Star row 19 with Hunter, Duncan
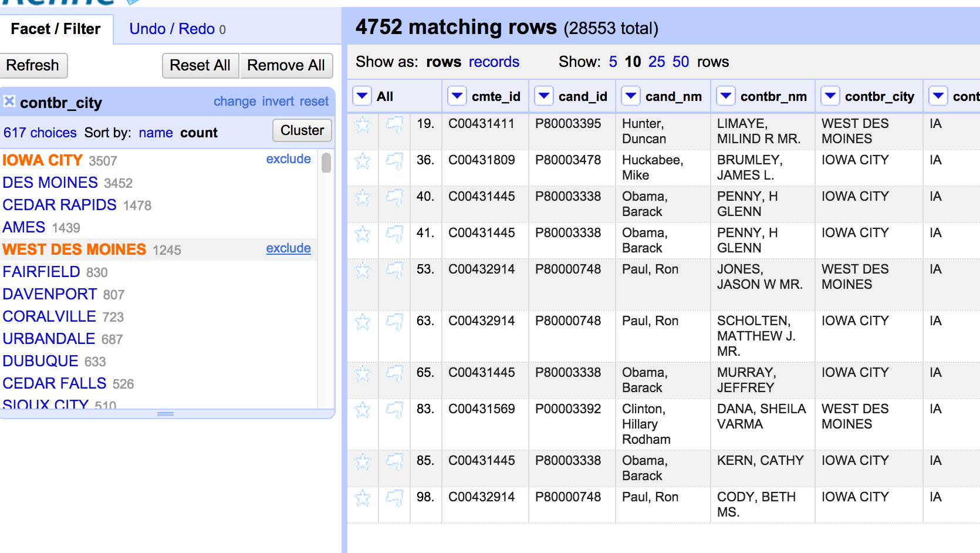980x553 pixels. tap(363, 124)
